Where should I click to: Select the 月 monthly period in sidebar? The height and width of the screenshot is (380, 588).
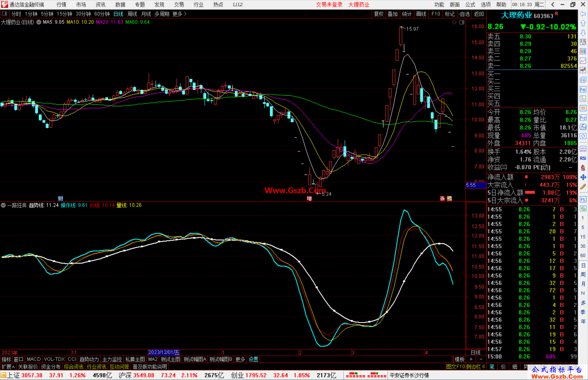(583, 284)
